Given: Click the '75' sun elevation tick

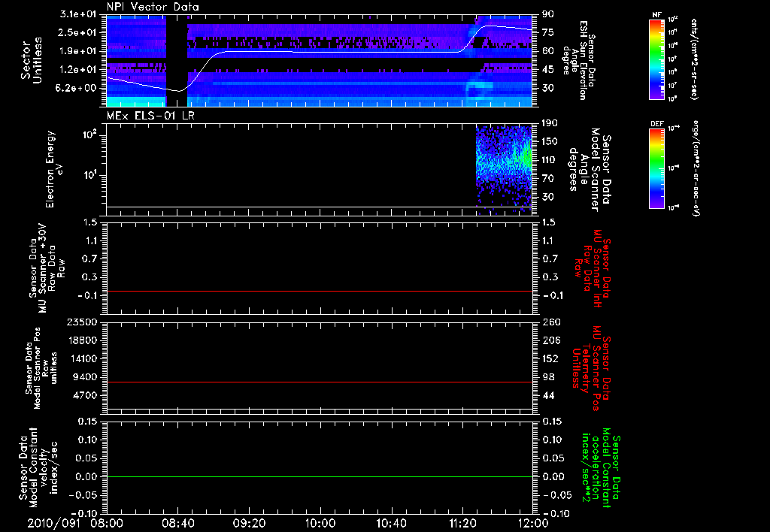Looking at the screenshot, I should click(547, 32).
